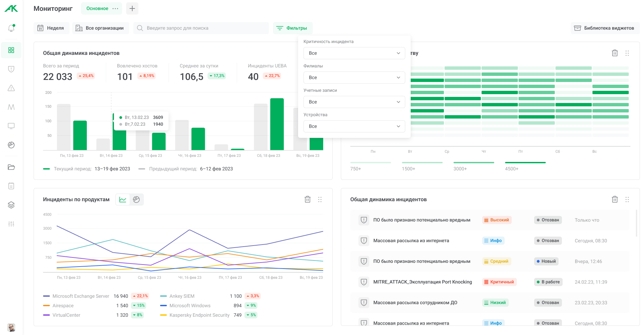The height and width of the screenshot is (335, 644).
Task: Click the В работе status badge
Action: [548, 282]
